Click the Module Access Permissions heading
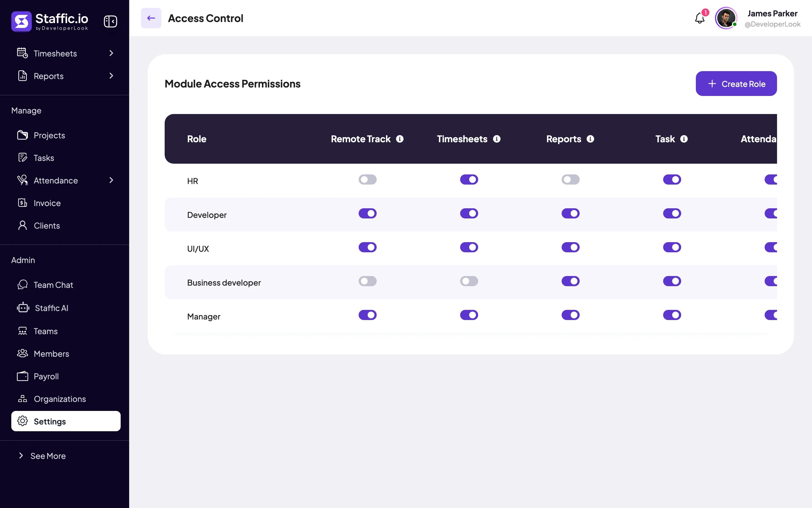This screenshot has height=508, width=812. click(x=233, y=84)
